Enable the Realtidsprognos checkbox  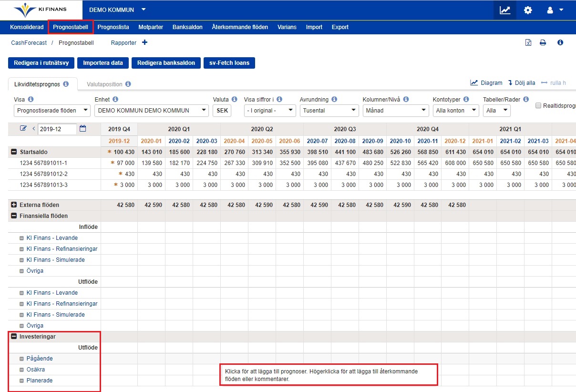point(538,105)
